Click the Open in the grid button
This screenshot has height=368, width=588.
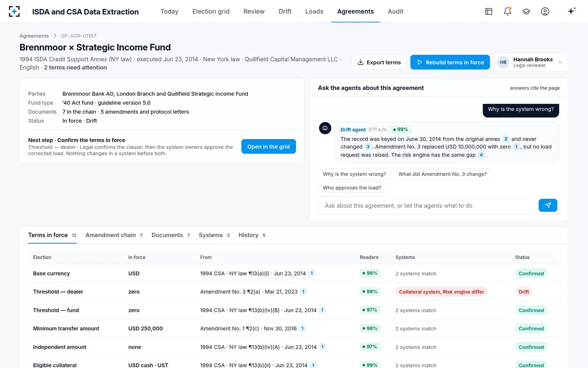(269, 147)
